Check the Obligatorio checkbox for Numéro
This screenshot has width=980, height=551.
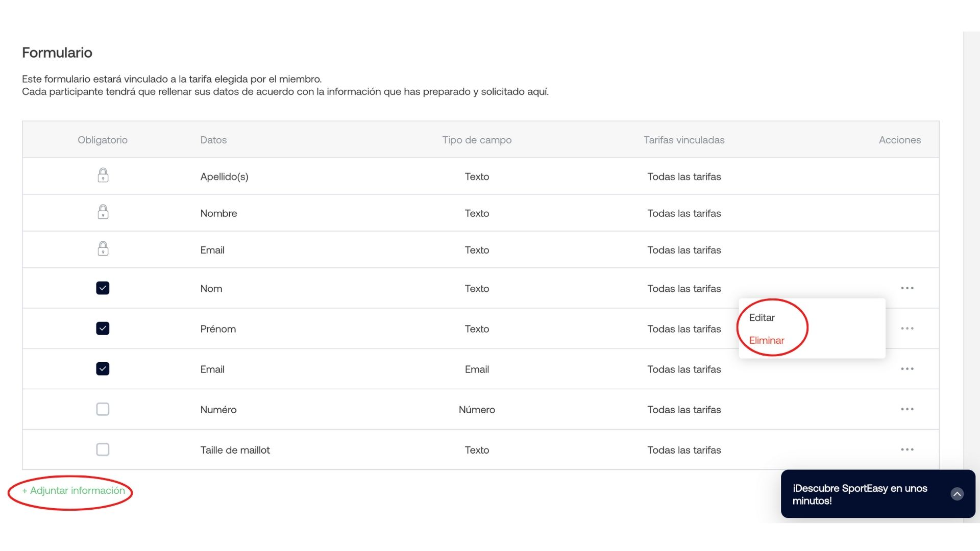pyautogui.click(x=103, y=409)
